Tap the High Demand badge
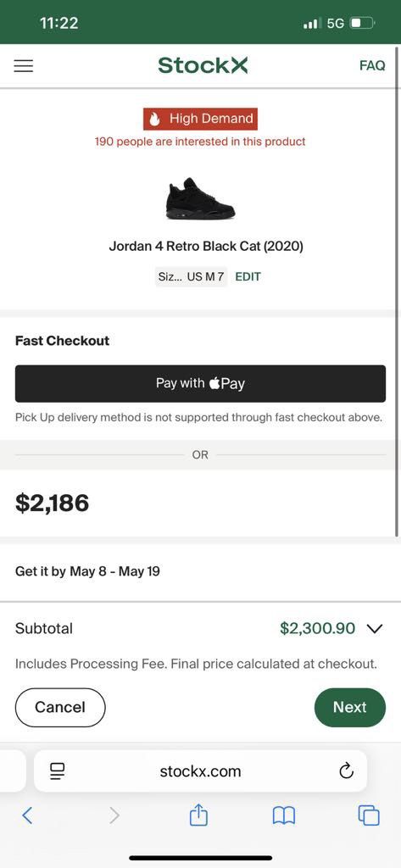This screenshot has width=401, height=868. pyautogui.click(x=200, y=119)
